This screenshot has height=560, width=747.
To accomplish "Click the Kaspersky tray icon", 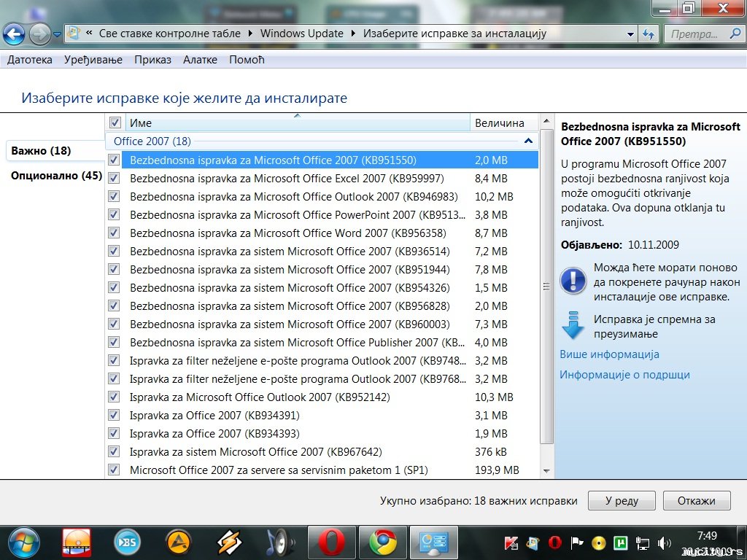I will (x=511, y=542).
